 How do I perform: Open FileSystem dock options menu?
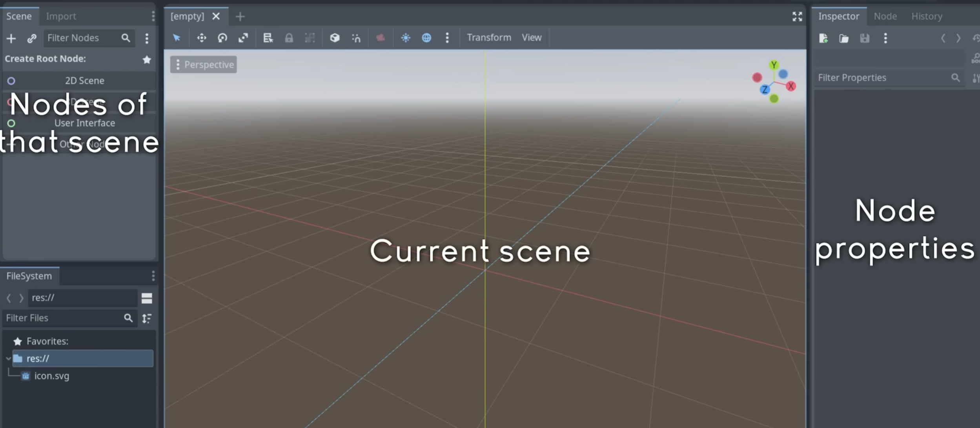click(x=153, y=276)
